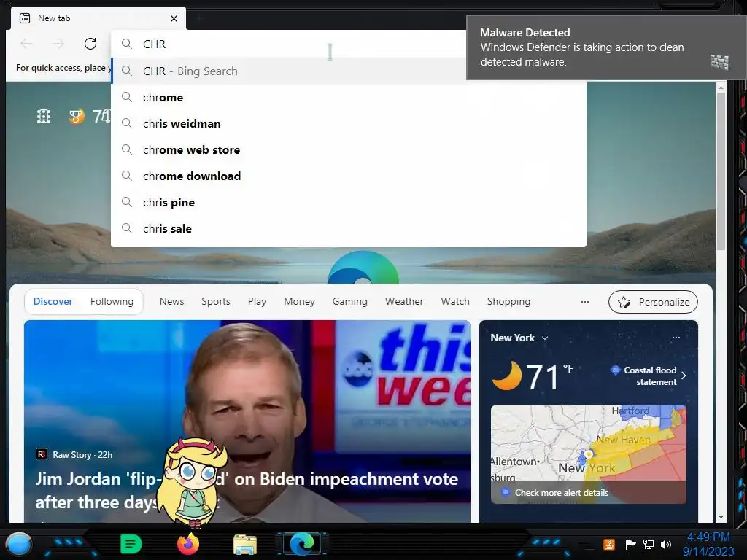747x560 pixels.
Task: Close the New tab browser tab
Action: (174, 18)
